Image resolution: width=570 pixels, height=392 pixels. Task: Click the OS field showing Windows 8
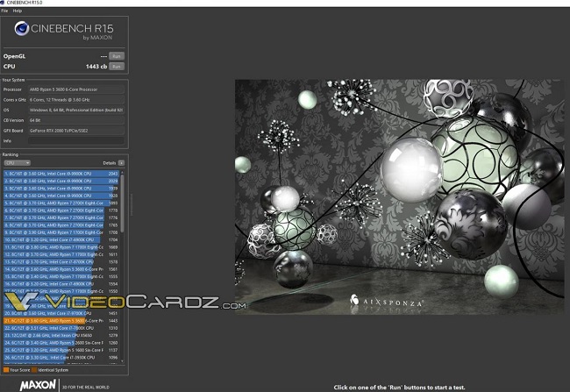[x=76, y=110]
